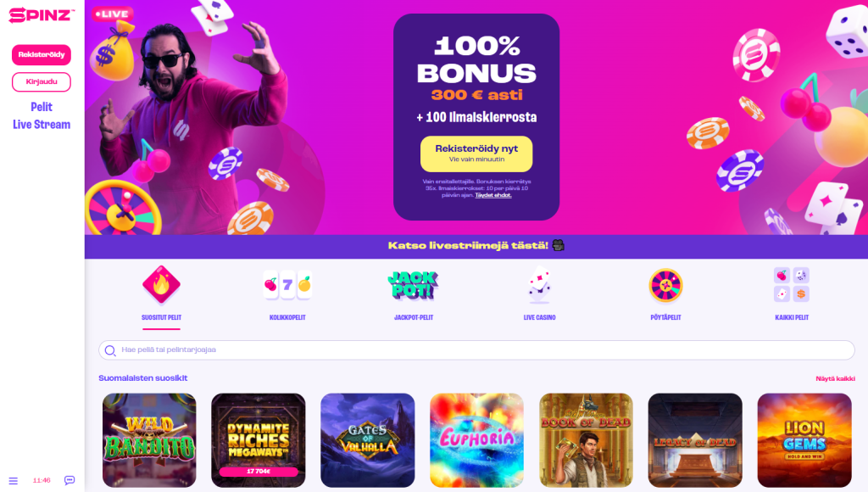This screenshot has width=868, height=492.
Task: Open the chat bubble icon
Action: 70,480
